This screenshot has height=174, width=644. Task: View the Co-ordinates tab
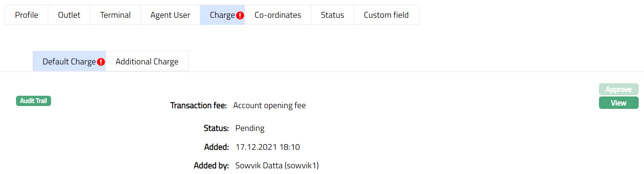point(278,15)
